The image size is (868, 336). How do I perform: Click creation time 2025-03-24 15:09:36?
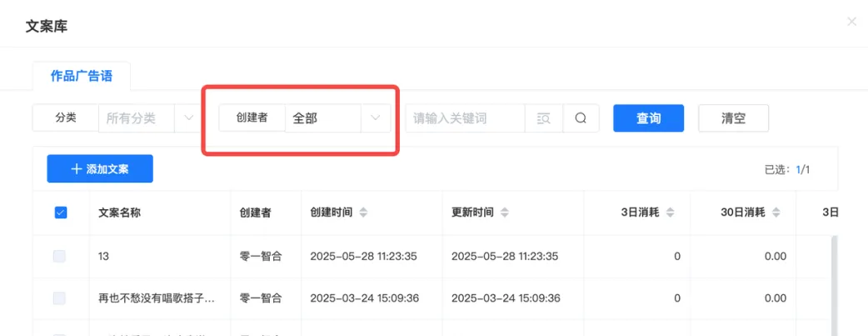364,298
